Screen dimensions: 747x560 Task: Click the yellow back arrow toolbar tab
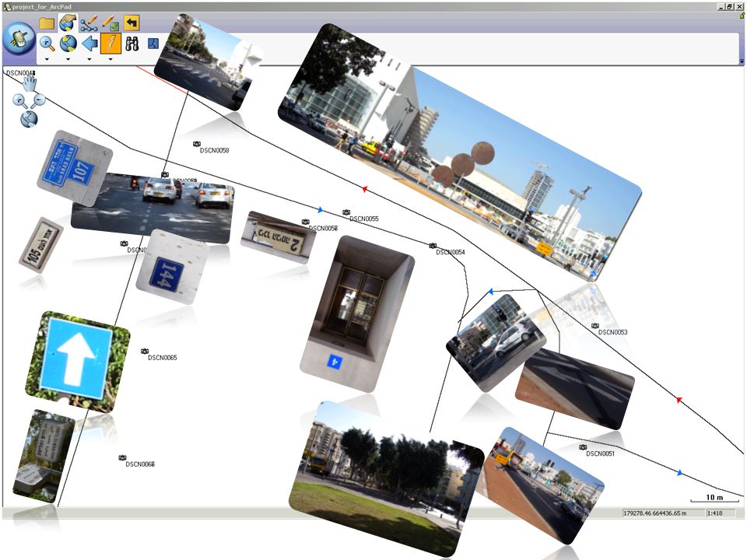(132, 23)
